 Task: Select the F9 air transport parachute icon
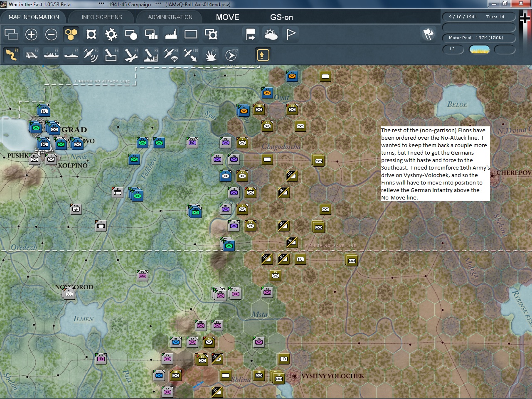click(x=171, y=55)
